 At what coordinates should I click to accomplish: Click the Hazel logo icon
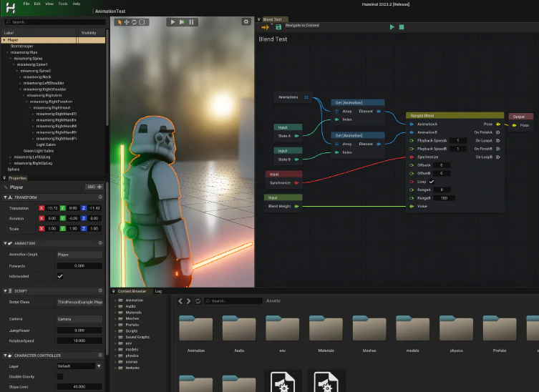coord(11,9)
